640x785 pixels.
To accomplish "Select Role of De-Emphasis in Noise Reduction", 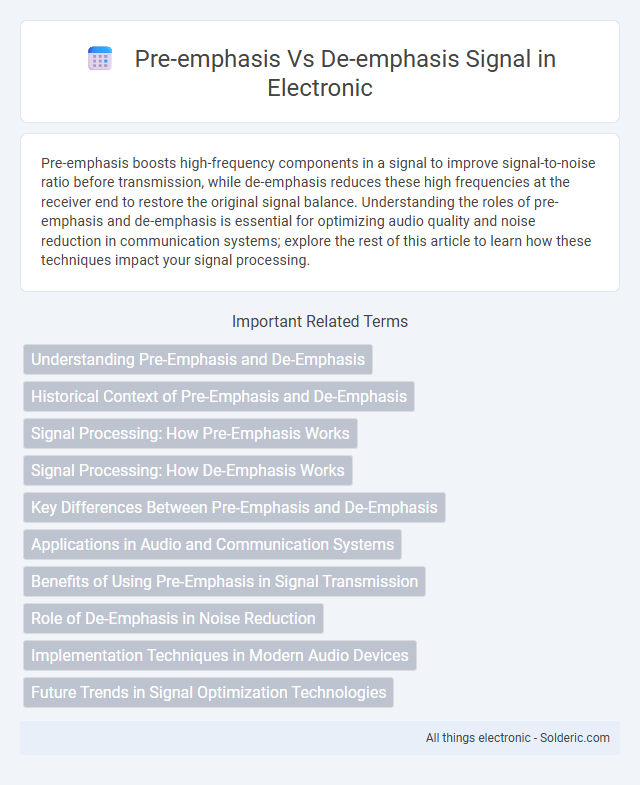I will click(x=173, y=619).
